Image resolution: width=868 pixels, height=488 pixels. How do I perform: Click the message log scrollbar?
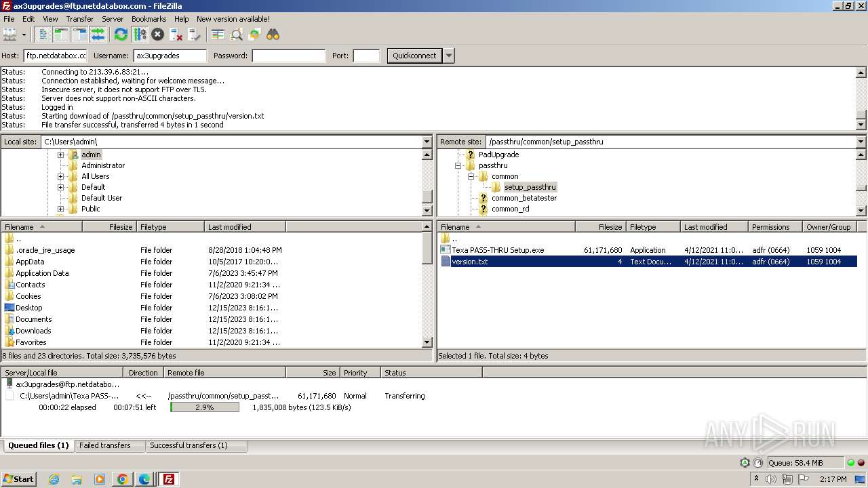click(x=861, y=98)
